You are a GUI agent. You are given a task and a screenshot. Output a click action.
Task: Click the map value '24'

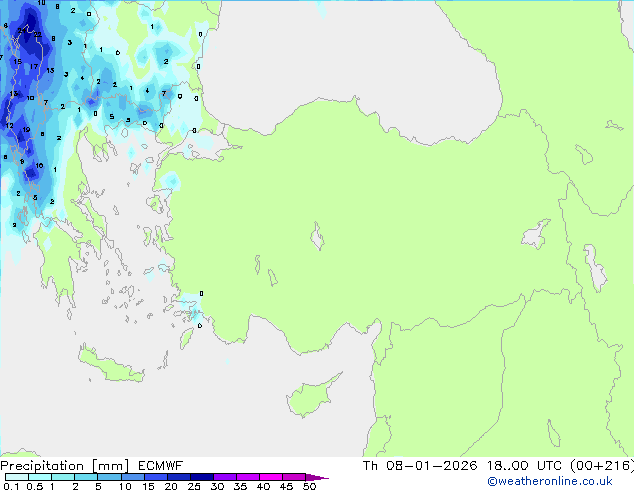(22, 31)
